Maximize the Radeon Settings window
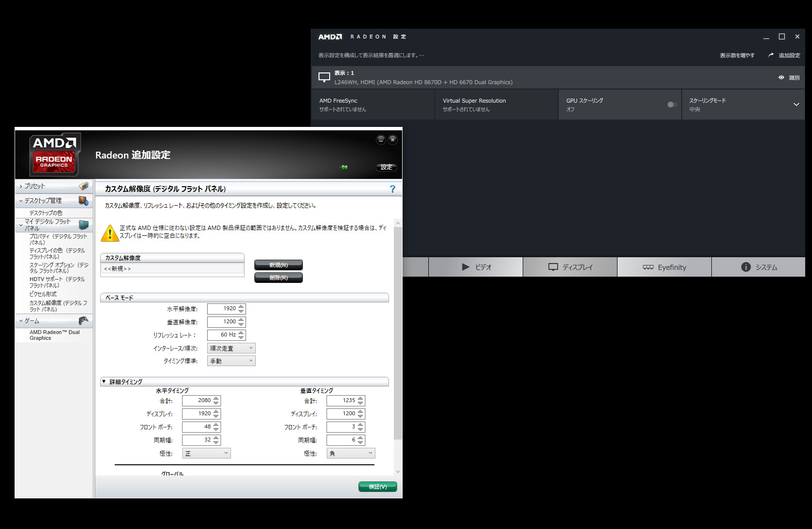The width and height of the screenshot is (812, 529). pos(782,36)
